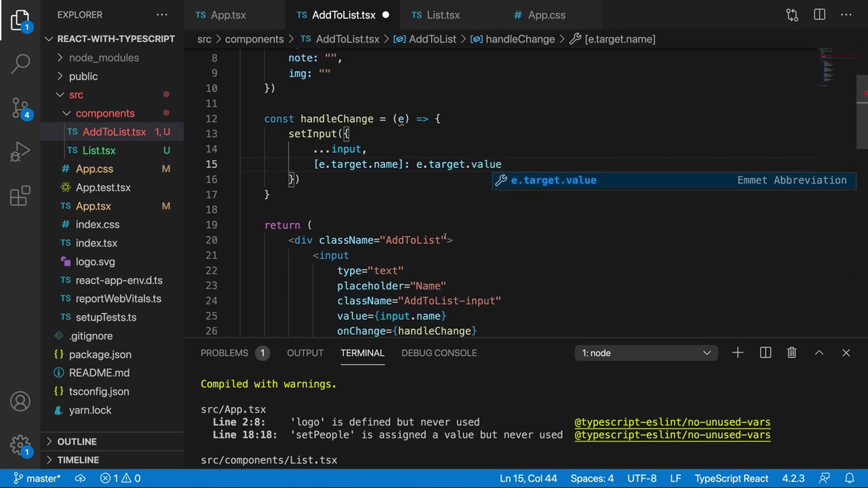Screen dimensions: 868x488
Task: Expand the TIMELINE section
Action: 112,460
